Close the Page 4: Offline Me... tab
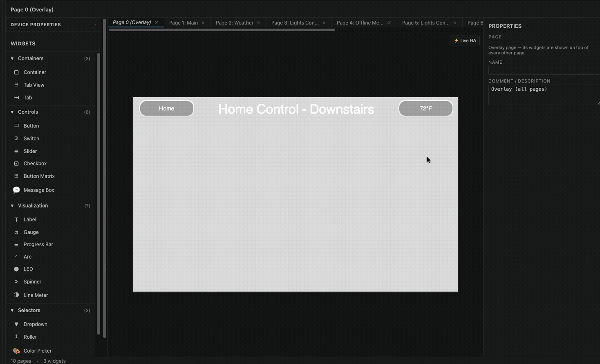The image size is (600, 364). (x=389, y=23)
